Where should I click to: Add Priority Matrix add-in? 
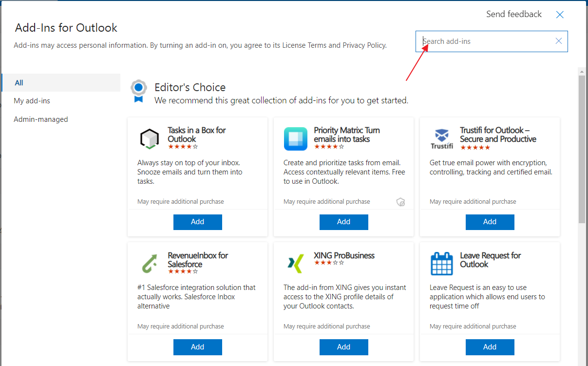point(344,222)
